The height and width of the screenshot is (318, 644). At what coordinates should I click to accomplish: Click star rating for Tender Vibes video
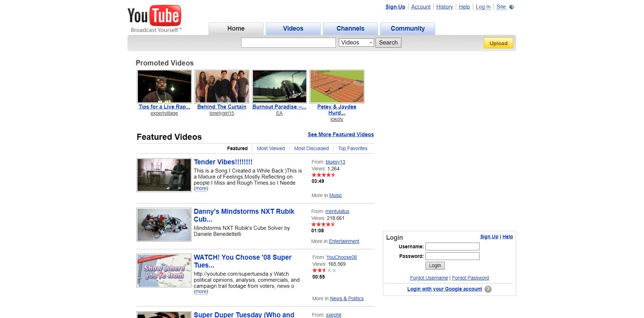click(323, 175)
